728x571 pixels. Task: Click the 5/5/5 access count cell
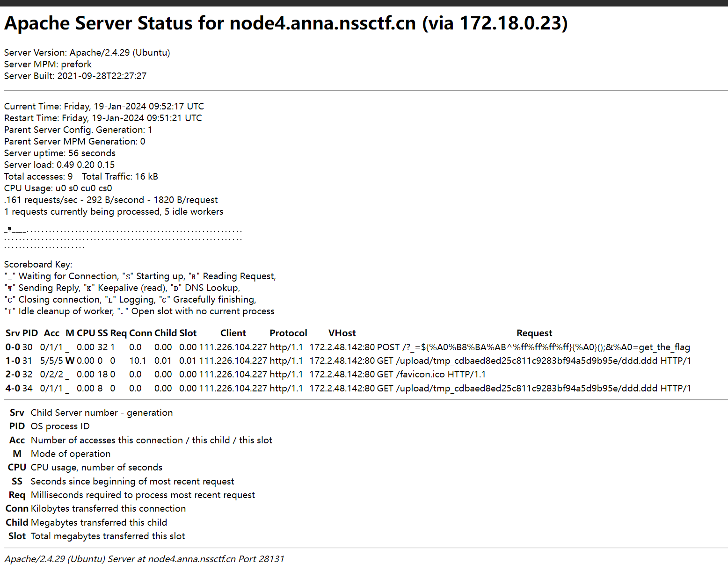tap(51, 361)
